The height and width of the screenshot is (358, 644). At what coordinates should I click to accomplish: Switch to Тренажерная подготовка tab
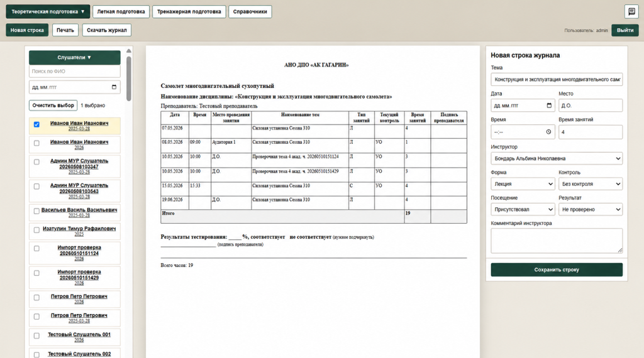189,11
